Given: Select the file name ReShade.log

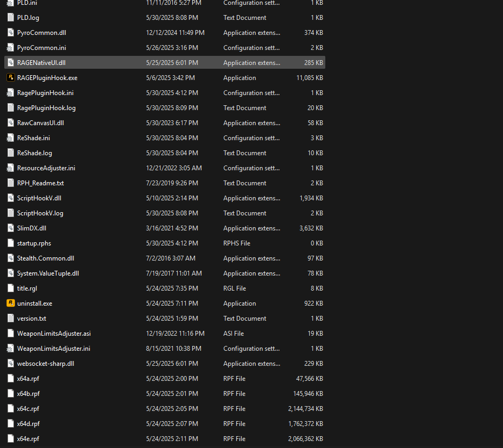Looking at the screenshot, I should (34, 153).
